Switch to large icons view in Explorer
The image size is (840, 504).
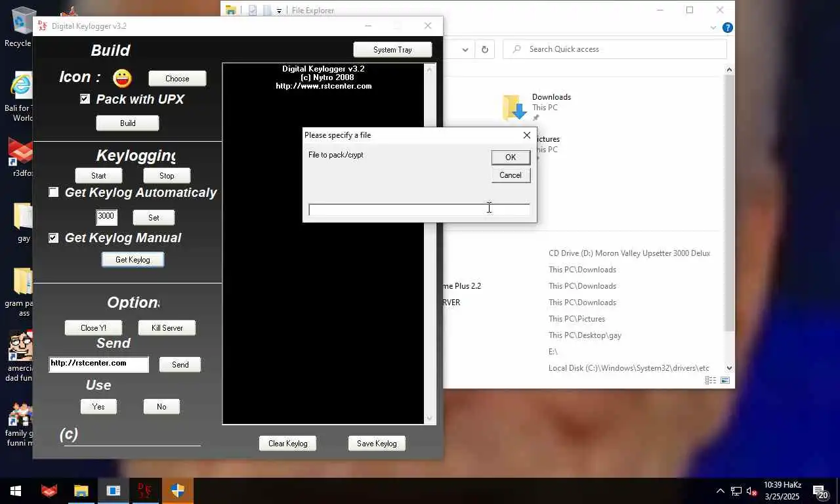pos(725,381)
